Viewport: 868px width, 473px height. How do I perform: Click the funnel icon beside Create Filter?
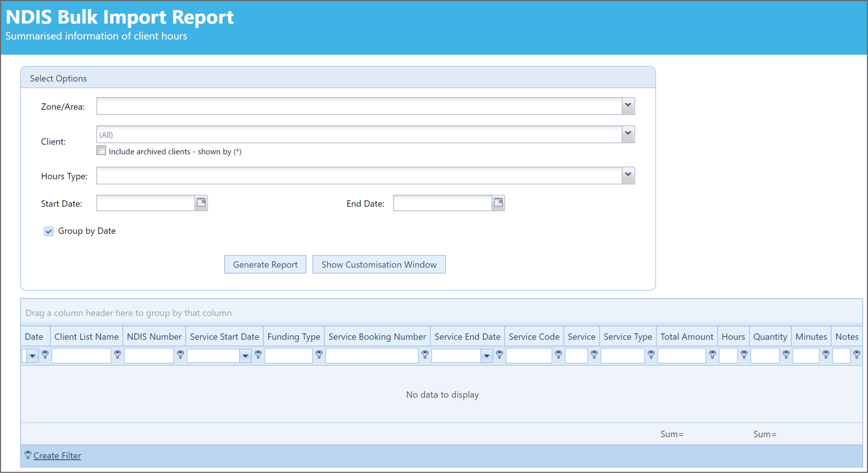pyautogui.click(x=28, y=455)
